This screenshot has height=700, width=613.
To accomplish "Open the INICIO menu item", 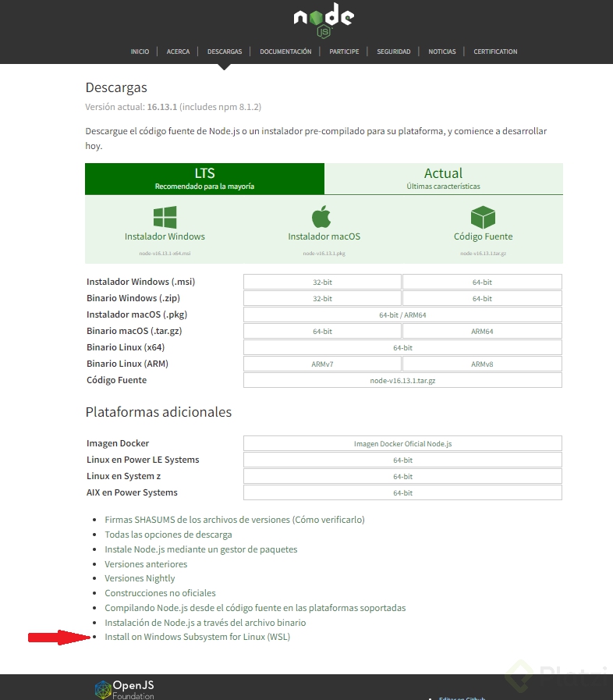I will 140,52.
